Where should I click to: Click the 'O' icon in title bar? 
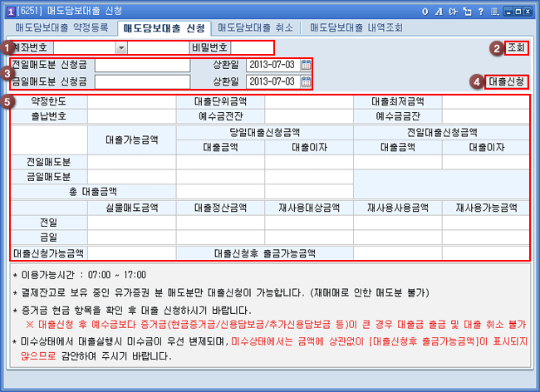[x=426, y=11]
